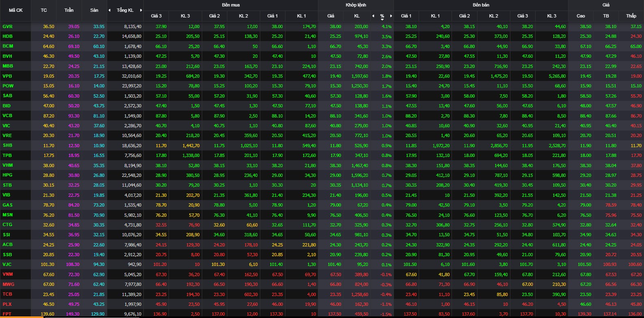Pick the MSN ticker
Viewport: 644px width, 318px height.
(x=8, y=215)
